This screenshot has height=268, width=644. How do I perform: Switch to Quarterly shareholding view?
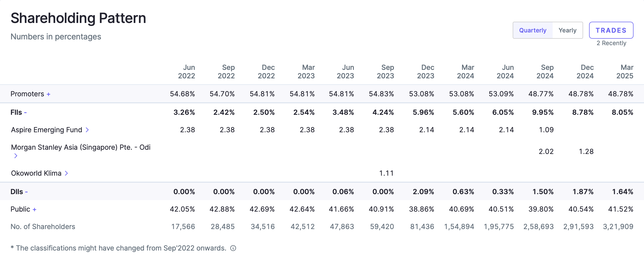click(532, 30)
